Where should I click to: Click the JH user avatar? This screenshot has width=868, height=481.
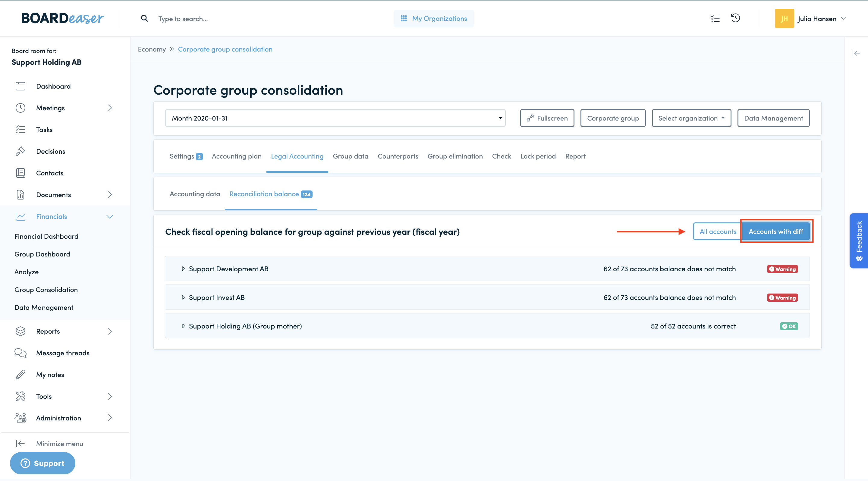784,18
